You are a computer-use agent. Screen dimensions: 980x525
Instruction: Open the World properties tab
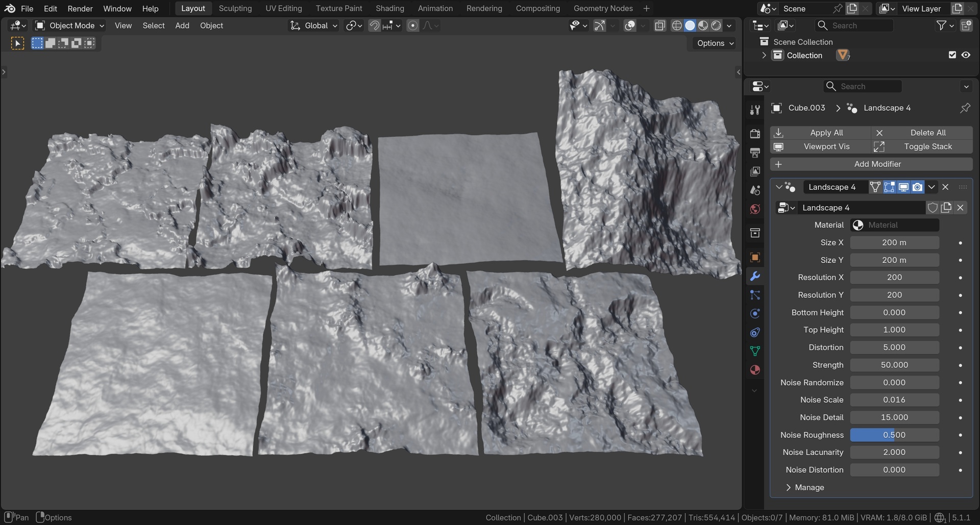pos(755,209)
